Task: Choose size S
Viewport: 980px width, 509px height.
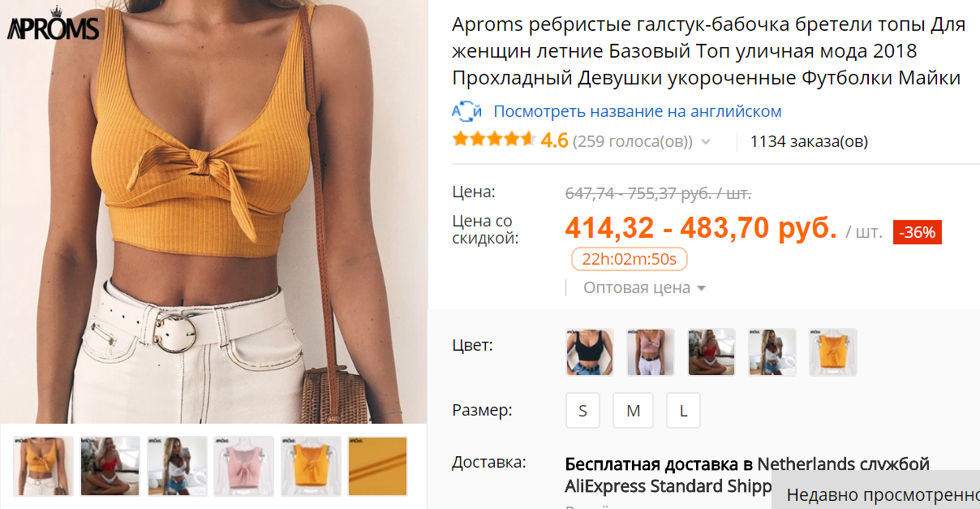Action: coord(582,411)
